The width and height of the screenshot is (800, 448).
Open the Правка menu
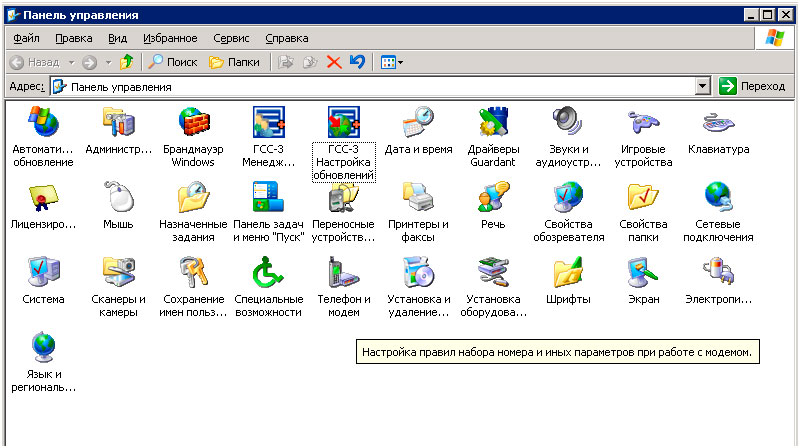click(x=73, y=38)
